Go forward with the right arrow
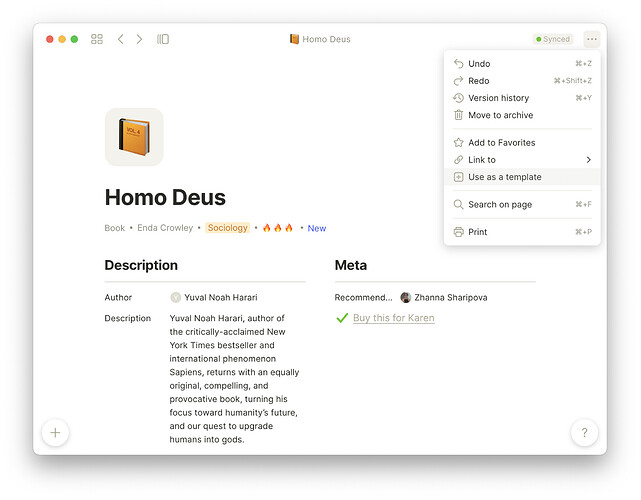The image size is (641, 500). tap(139, 39)
